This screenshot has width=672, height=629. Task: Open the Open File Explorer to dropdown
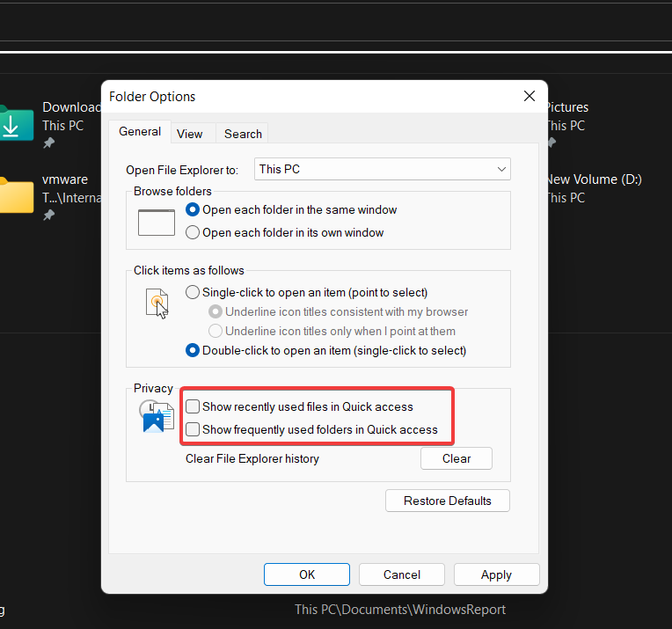point(383,169)
